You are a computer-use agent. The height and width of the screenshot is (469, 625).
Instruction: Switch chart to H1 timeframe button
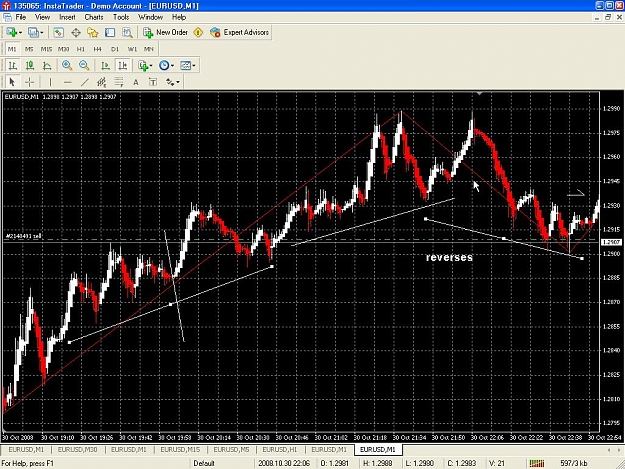81,49
